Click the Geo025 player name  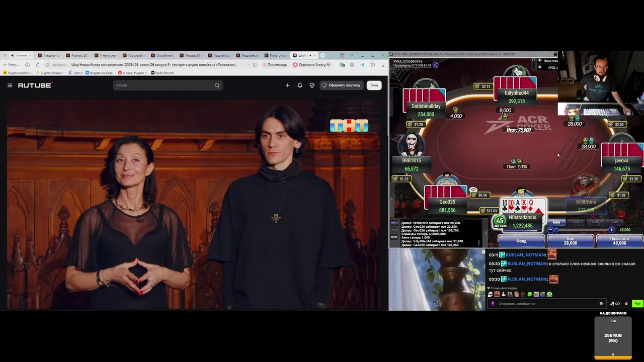click(x=447, y=202)
